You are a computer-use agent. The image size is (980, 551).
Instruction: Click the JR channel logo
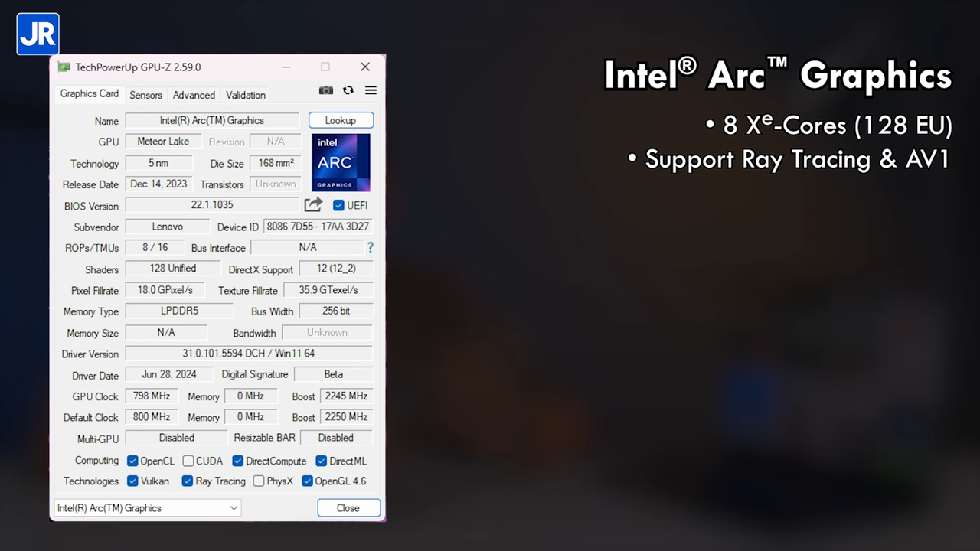click(x=38, y=34)
